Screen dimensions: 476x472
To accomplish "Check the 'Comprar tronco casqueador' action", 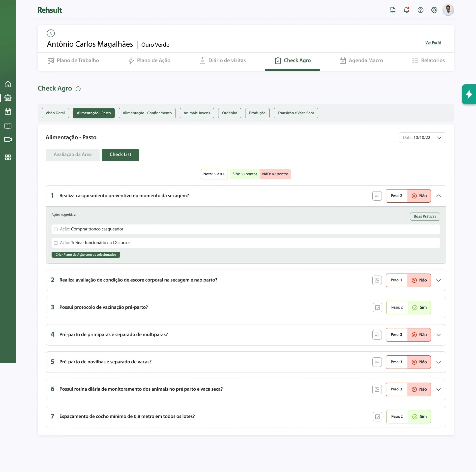I will pyautogui.click(x=56, y=229).
